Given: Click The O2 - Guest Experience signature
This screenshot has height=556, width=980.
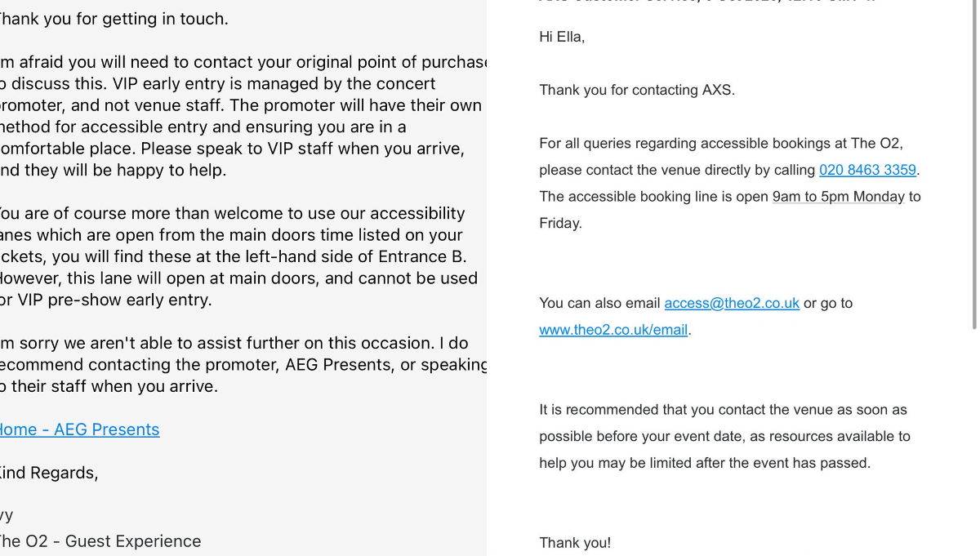Looking at the screenshot, I should click(x=100, y=541).
